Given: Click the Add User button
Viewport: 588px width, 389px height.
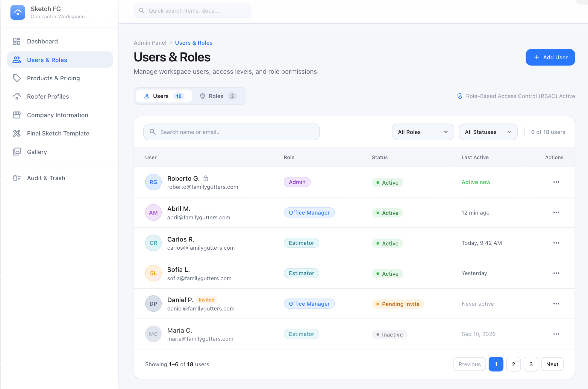Looking at the screenshot, I should pos(550,57).
